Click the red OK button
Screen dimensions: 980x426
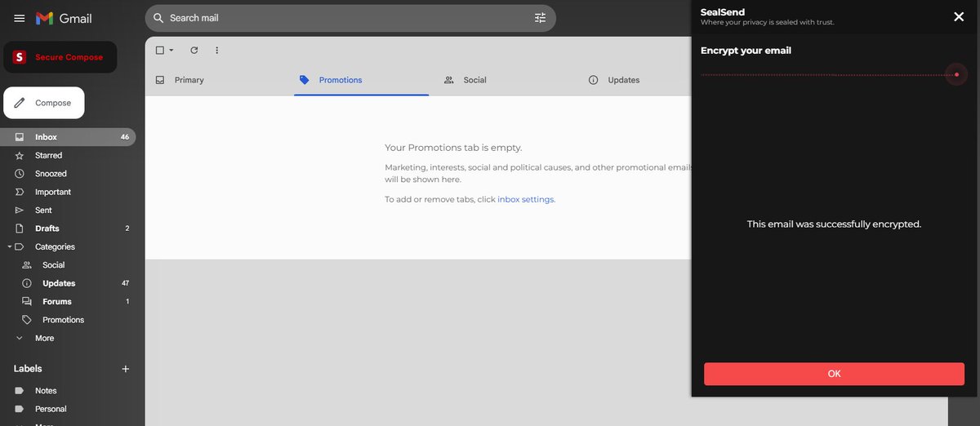[x=834, y=374]
